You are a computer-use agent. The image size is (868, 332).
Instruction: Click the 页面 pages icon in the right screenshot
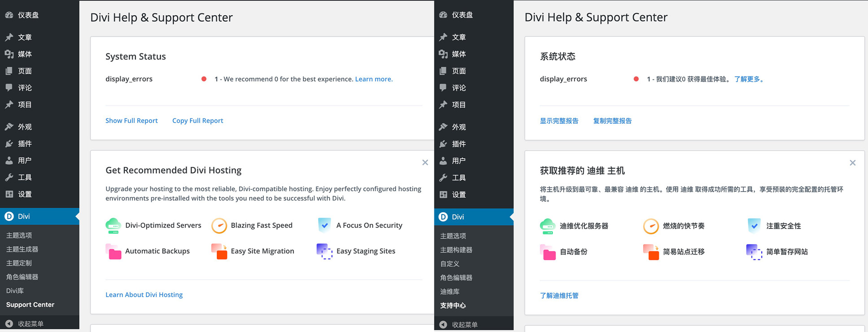pos(443,71)
